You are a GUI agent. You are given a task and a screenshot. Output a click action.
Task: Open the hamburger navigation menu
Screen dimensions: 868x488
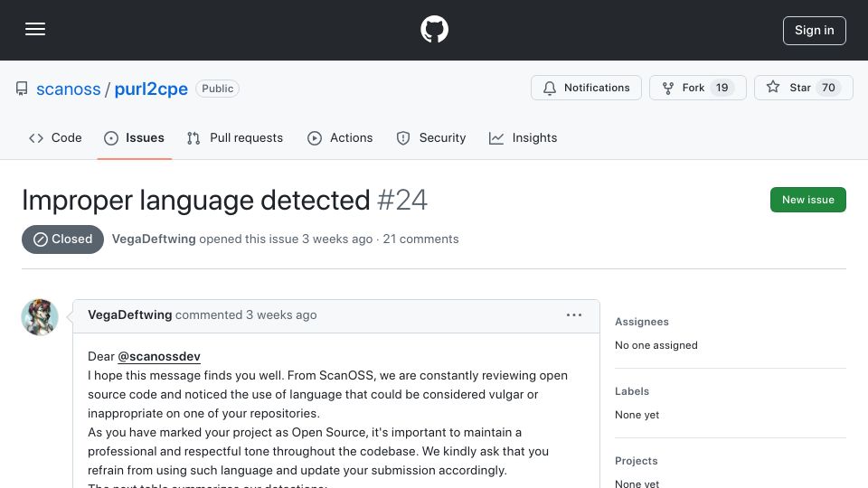tap(35, 29)
